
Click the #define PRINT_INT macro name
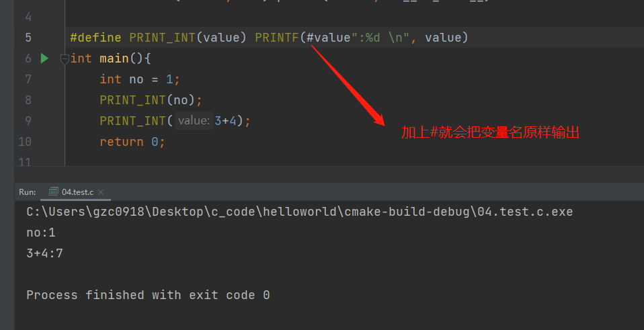coord(162,38)
